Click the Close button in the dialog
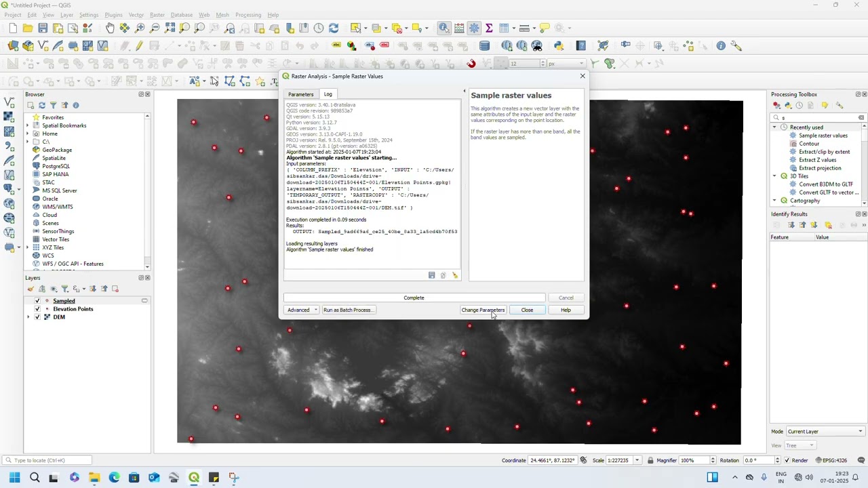 point(527,310)
